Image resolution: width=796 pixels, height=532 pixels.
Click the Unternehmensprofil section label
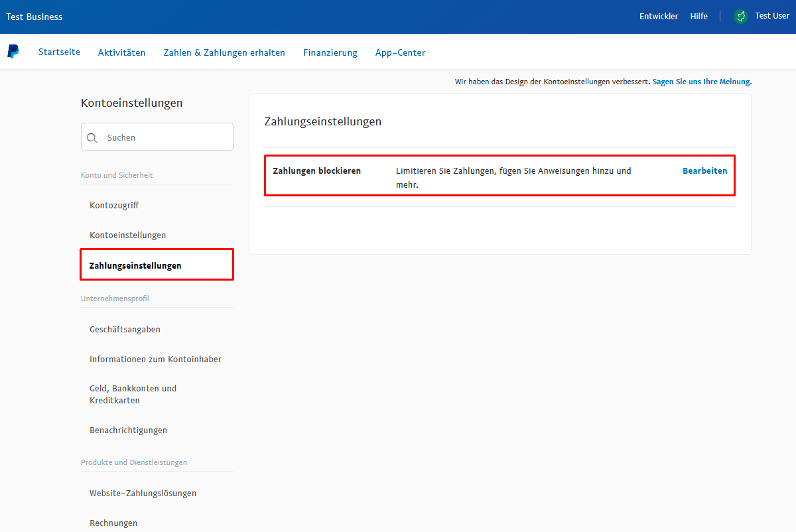point(115,299)
